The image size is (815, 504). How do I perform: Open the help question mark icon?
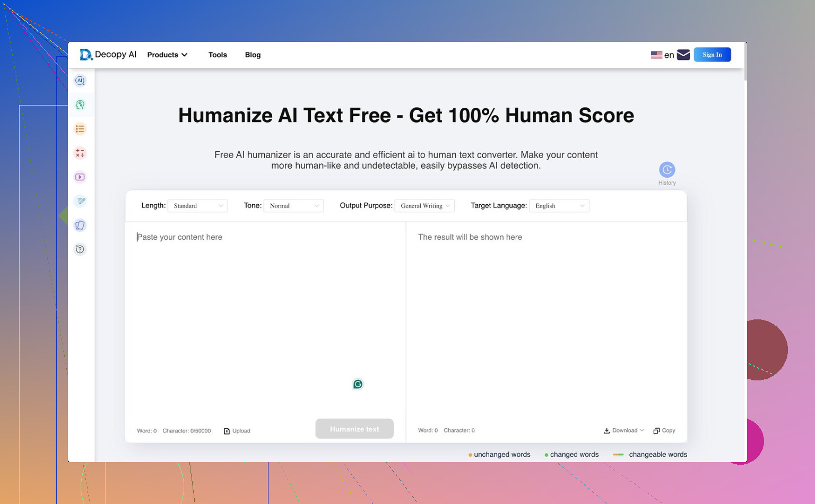pyautogui.click(x=80, y=249)
